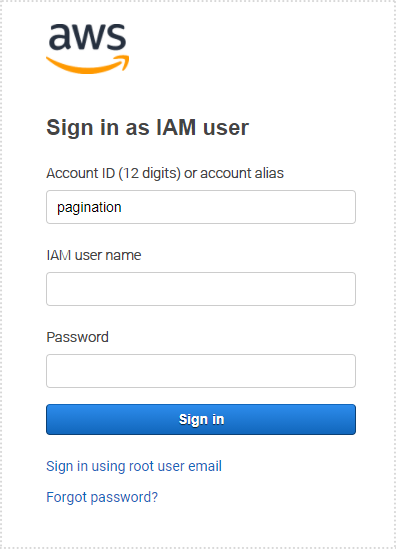This screenshot has height=550, width=396.
Task: Click the lowercase aws lettering in logo
Action: coord(88,37)
